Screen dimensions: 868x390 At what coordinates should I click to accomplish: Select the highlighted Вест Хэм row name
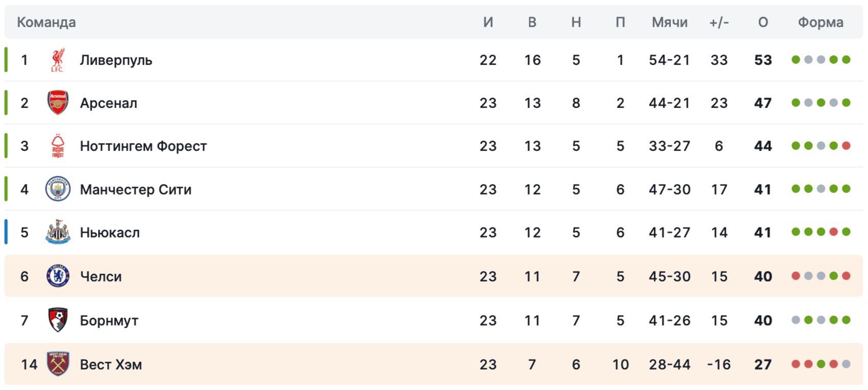(x=111, y=364)
